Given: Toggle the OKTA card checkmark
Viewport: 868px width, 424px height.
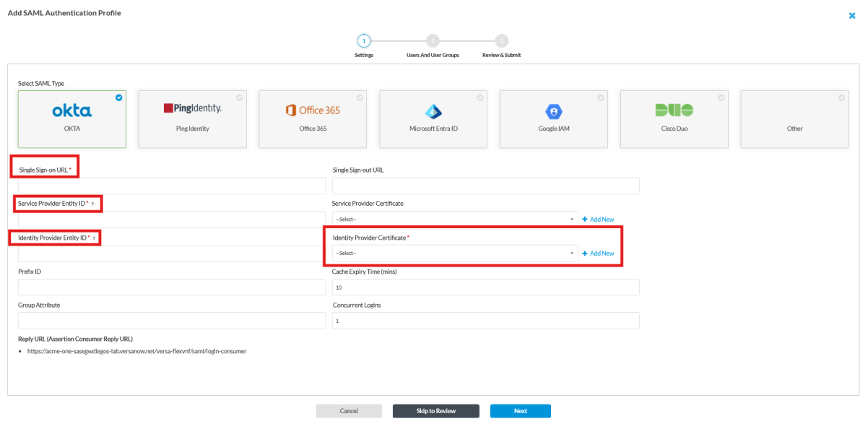Looking at the screenshot, I should click(118, 97).
